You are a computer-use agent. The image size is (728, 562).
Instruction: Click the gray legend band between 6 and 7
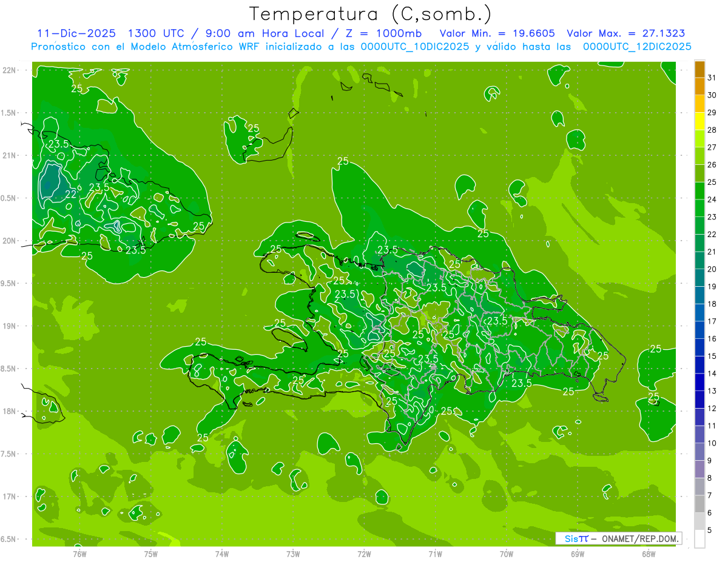[699, 504]
